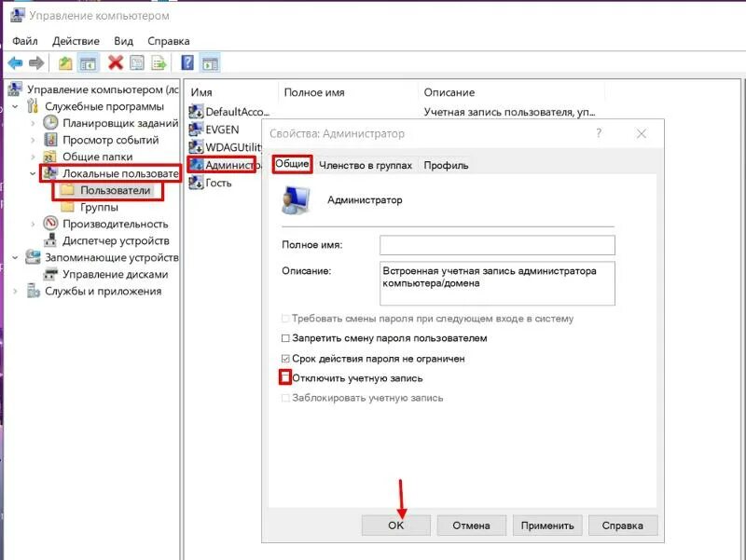This screenshot has height=560, width=746.
Task: Close the Свойства: Администратор dialog
Action: point(642,133)
